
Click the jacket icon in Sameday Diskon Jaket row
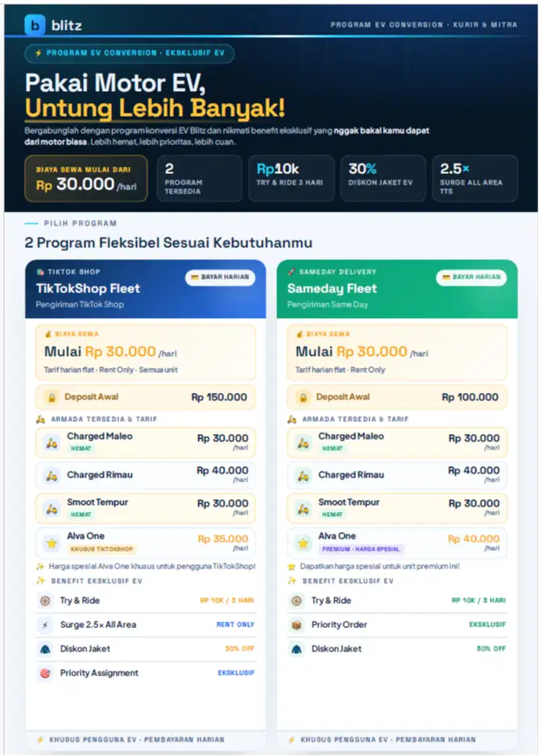click(296, 649)
